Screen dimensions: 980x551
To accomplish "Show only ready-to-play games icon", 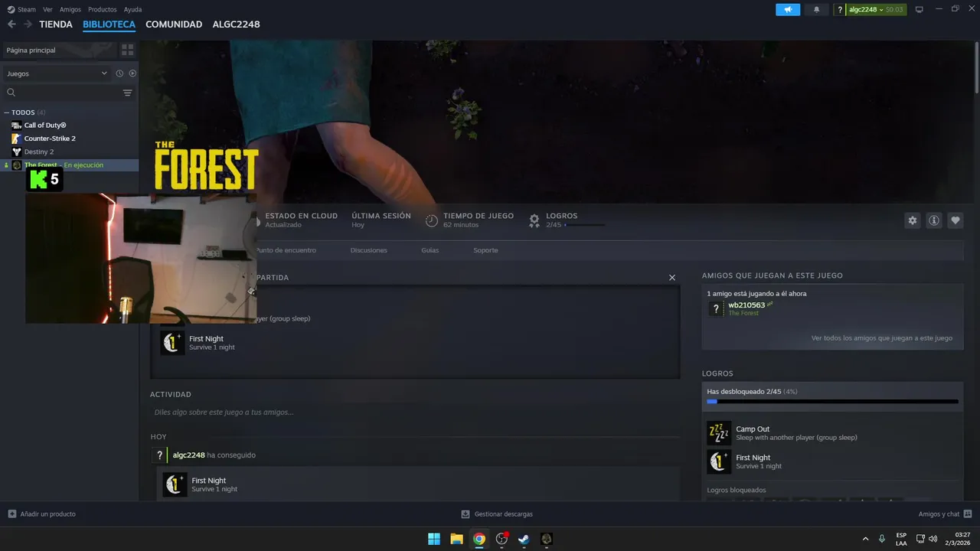I will (x=132, y=73).
